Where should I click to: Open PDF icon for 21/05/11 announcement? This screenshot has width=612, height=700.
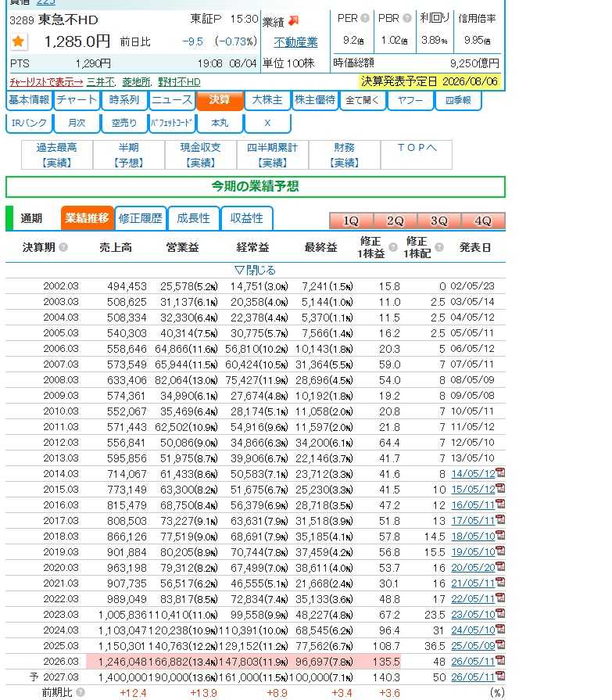coord(500,582)
